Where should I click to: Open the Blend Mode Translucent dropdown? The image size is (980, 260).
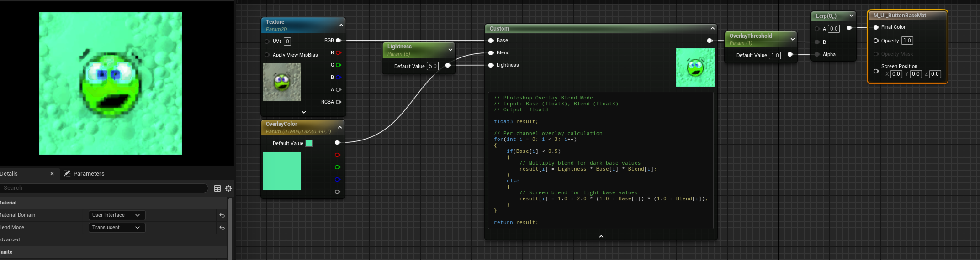117,227
